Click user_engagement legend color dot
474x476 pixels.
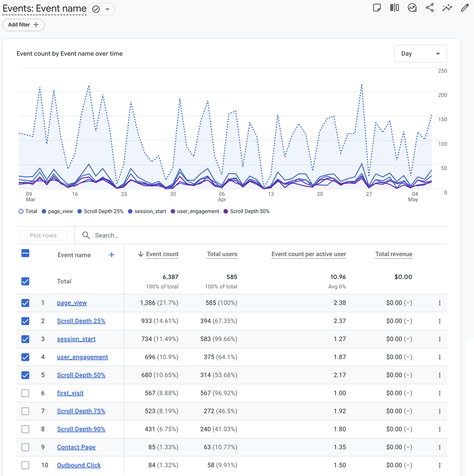click(173, 211)
